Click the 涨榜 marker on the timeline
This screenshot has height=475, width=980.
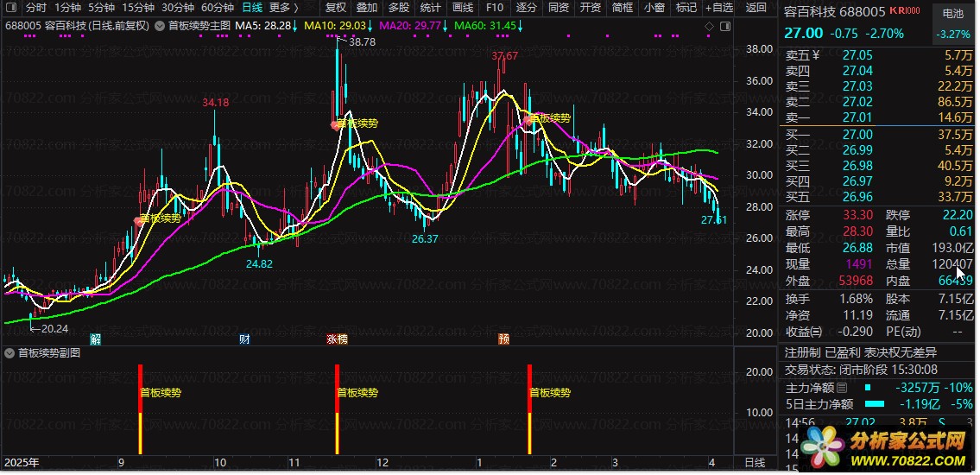coord(337,339)
